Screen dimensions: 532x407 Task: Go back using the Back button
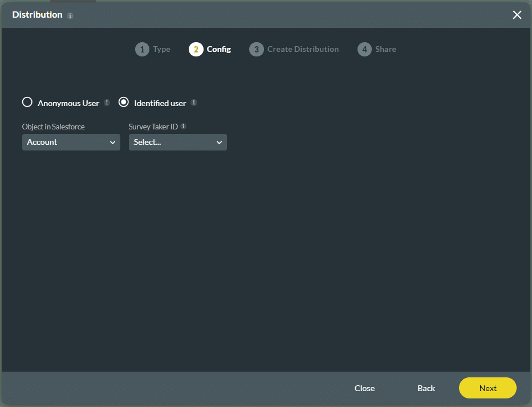coord(426,388)
